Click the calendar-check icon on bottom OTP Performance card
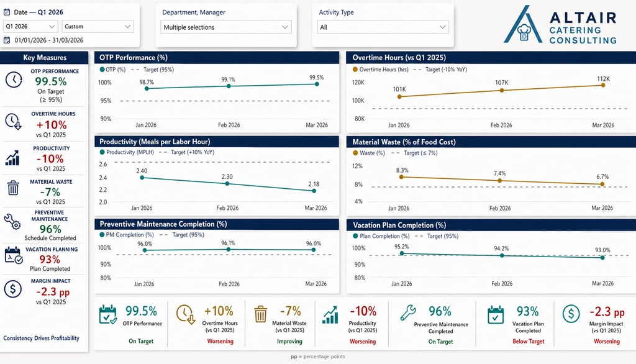The image size is (636, 364). coord(108,314)
